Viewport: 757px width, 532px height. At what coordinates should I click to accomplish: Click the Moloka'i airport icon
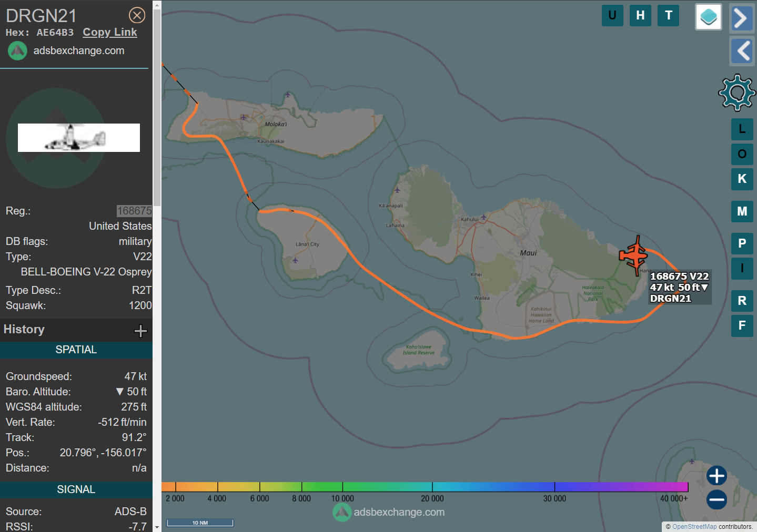coord(244,117)
